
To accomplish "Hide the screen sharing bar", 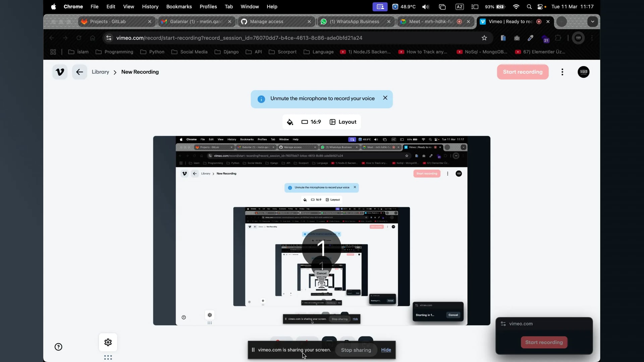I will tap(386, 350).
